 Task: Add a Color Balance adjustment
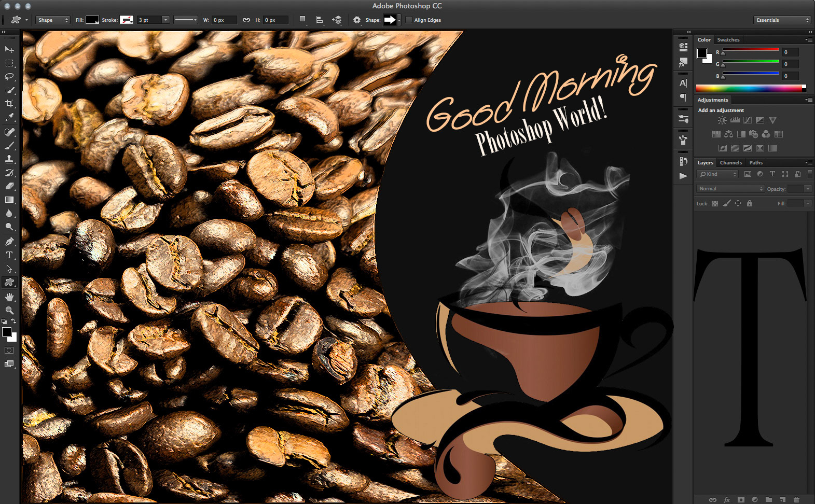tap(728, 134)
